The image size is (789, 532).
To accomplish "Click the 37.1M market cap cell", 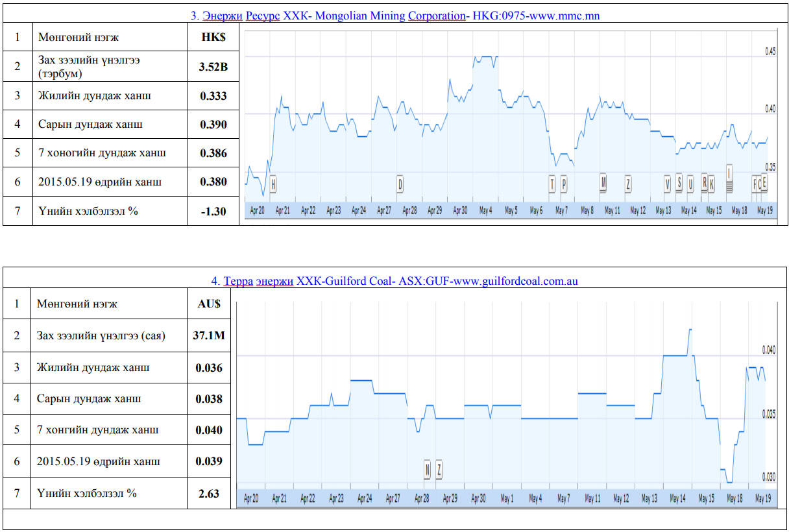I will tap(209, 335).
